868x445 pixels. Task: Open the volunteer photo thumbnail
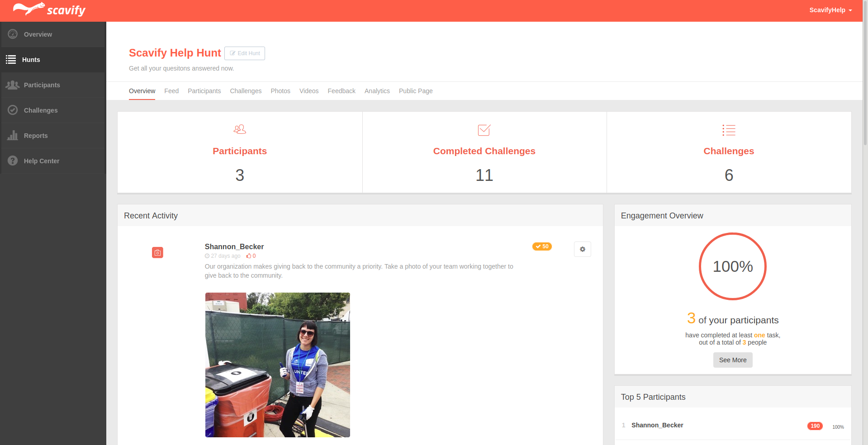click(277, 365)
